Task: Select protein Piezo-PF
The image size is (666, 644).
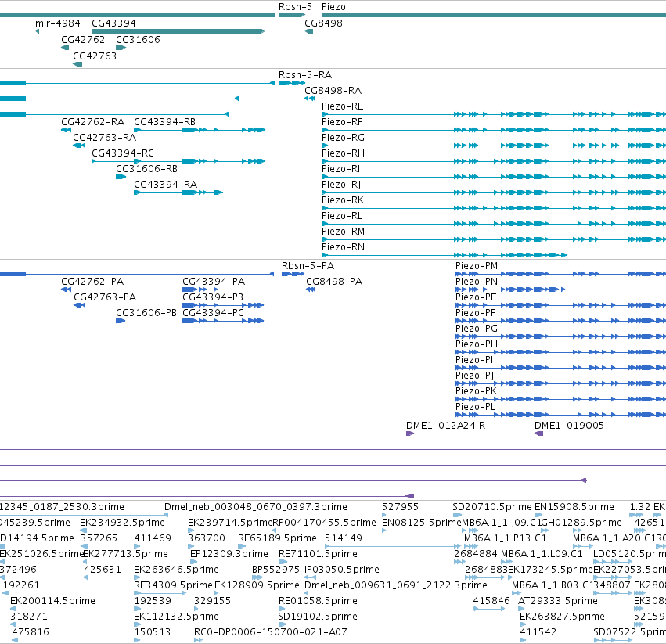Action: (x=475, y=313)
